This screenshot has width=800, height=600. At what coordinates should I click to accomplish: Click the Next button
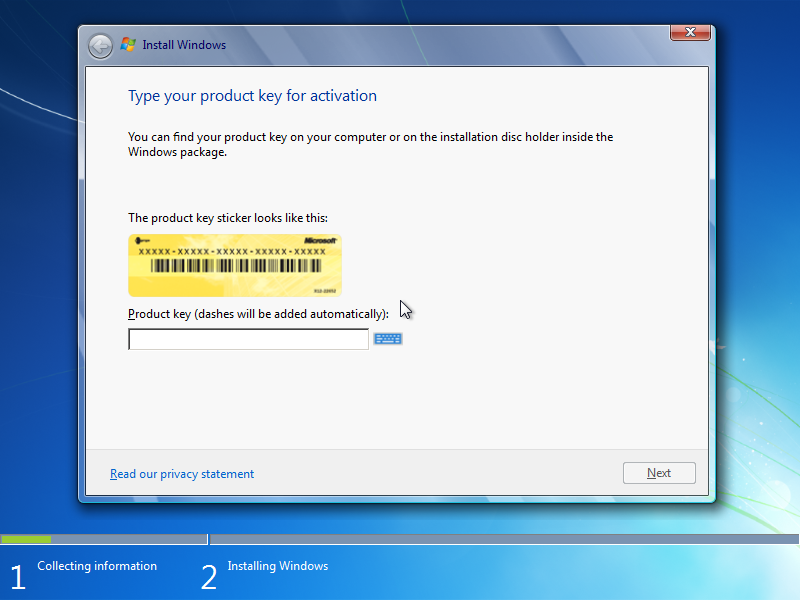[659, 472]
